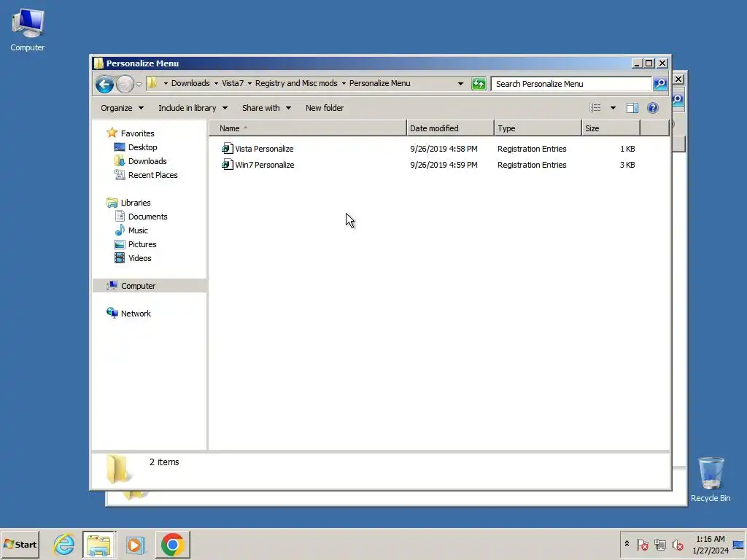747x560 pixels.
Task: Click the Music note icon in sidebar
Action: click(x=120, y=230)
